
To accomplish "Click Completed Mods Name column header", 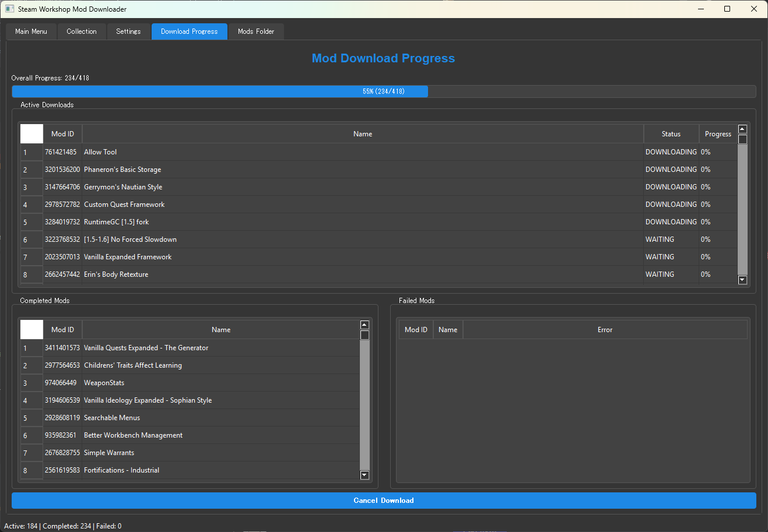I will coord(221,330).
